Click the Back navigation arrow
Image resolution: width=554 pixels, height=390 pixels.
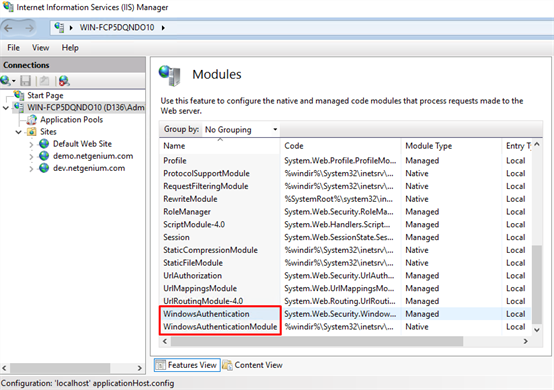[8, 28]
